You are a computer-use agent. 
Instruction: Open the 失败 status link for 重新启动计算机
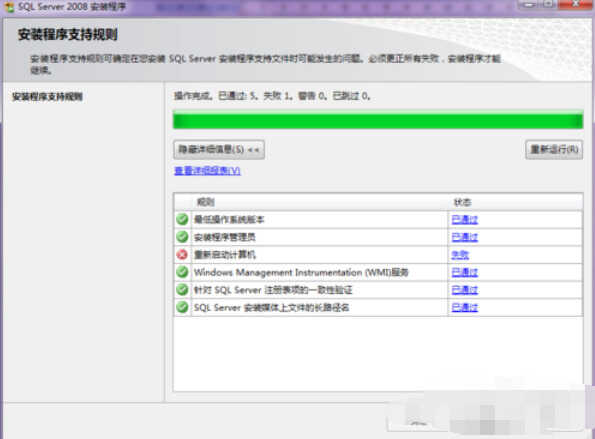tap(460, 255)
